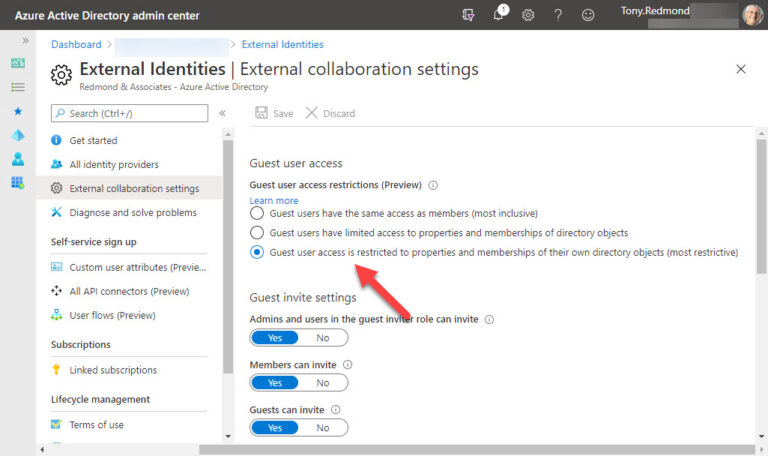
Task: Open Azure Active Directory diamond icon
Action: point(18,135)
